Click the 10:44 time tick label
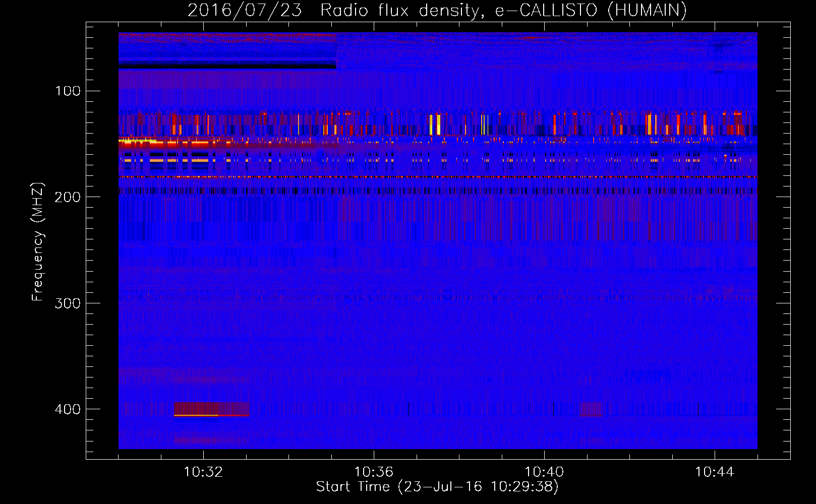The image size is (816, 504). [x=715, y=472]
